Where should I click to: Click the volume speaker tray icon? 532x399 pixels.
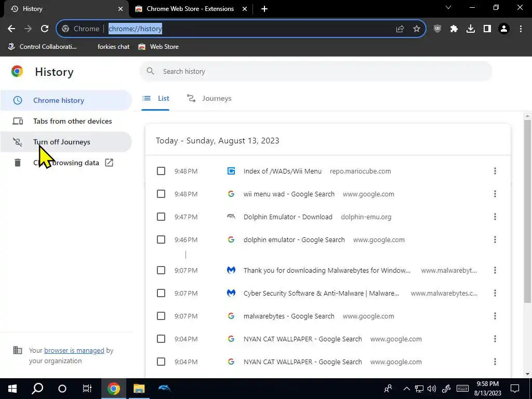coord(432,389)
